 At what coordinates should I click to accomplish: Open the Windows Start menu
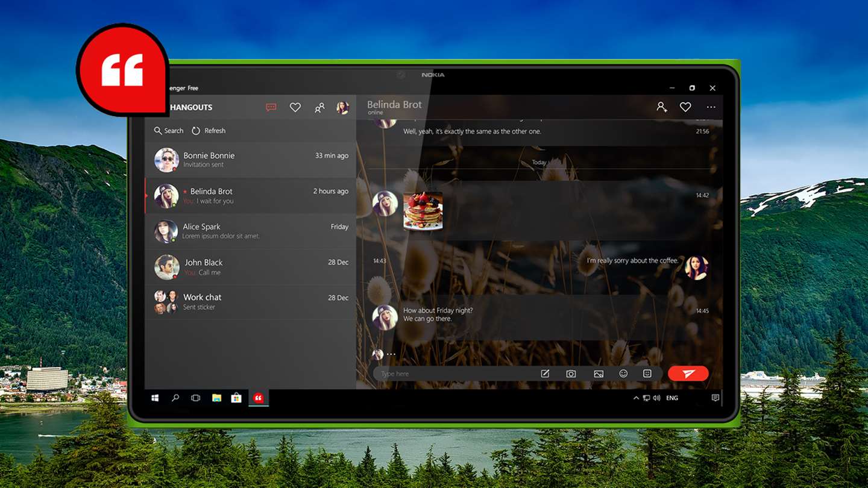155,398
